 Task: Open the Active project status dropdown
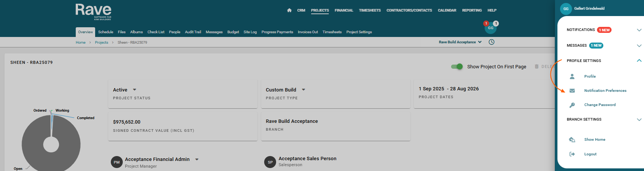[135, 90]
